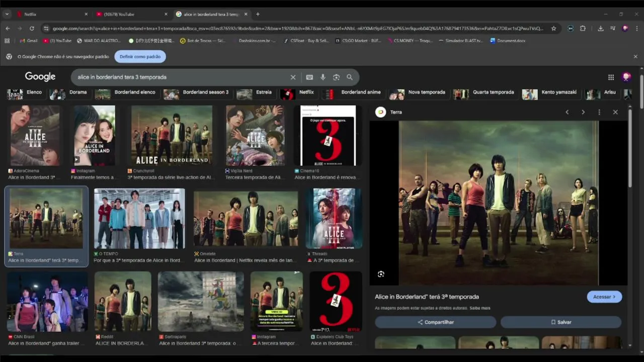
Task: Click Compartilhar button
Action: click(x=436, y=322)
